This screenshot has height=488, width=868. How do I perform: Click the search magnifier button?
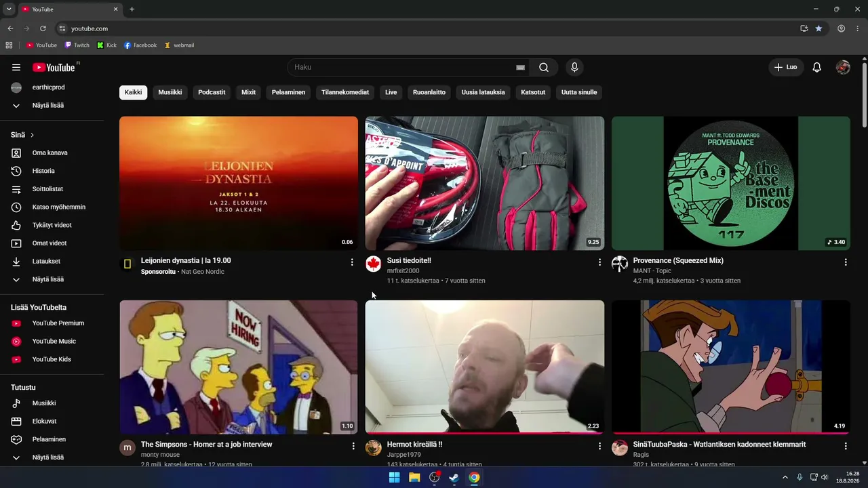(544, 67)
